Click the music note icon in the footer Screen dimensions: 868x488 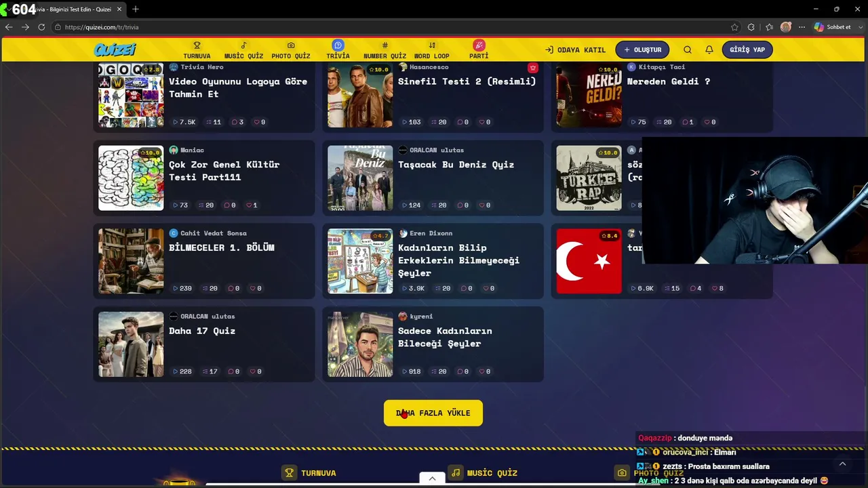tap(456, 473)
